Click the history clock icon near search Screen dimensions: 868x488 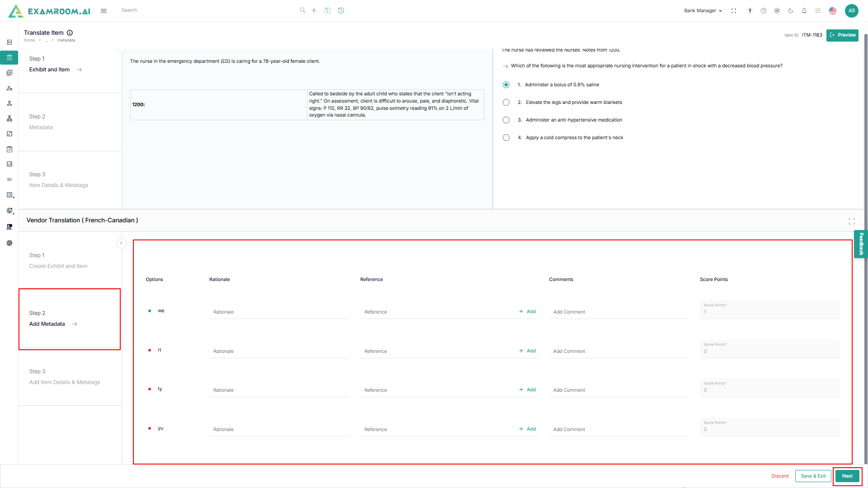pos(341,10)
